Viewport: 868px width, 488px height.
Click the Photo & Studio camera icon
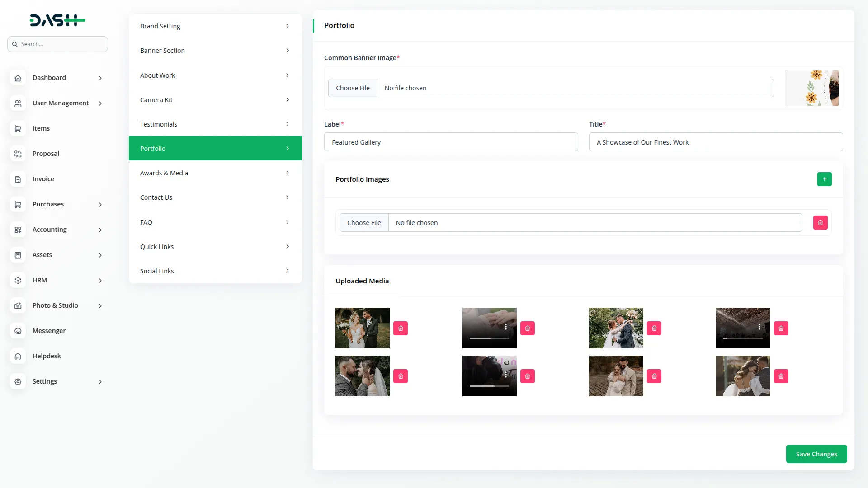(x=18, y=306)
